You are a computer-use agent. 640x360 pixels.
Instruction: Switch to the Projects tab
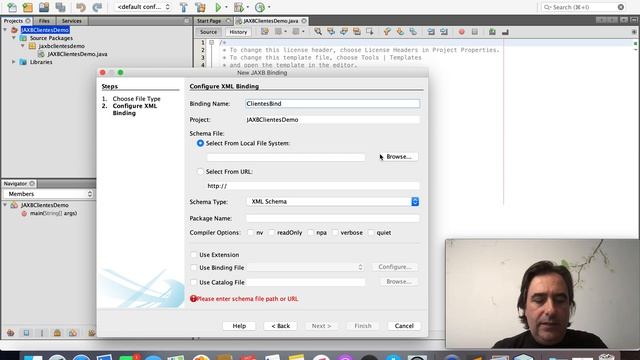(x=16, y=21)
